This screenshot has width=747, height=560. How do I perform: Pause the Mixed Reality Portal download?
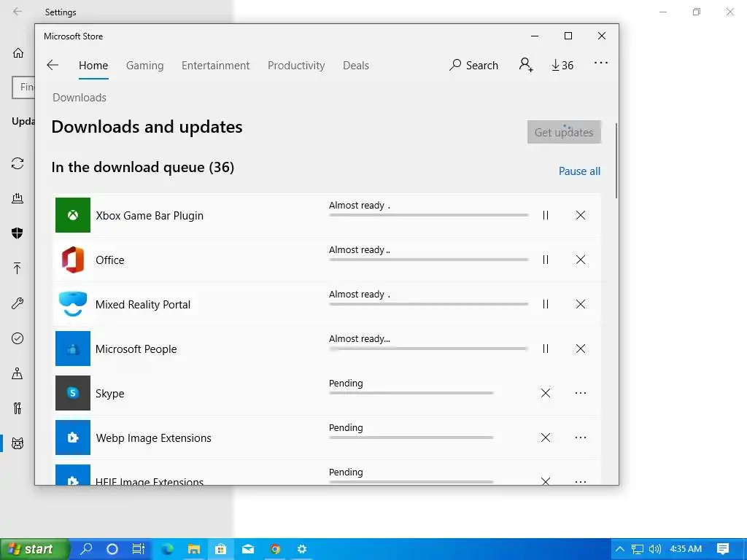coord(546,304)
